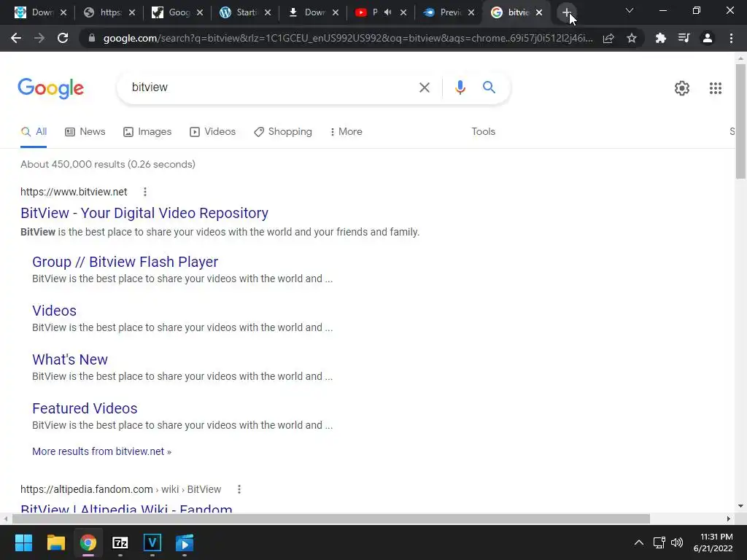View site information via padlock icon
747x560 pixels.
point(92,38)
